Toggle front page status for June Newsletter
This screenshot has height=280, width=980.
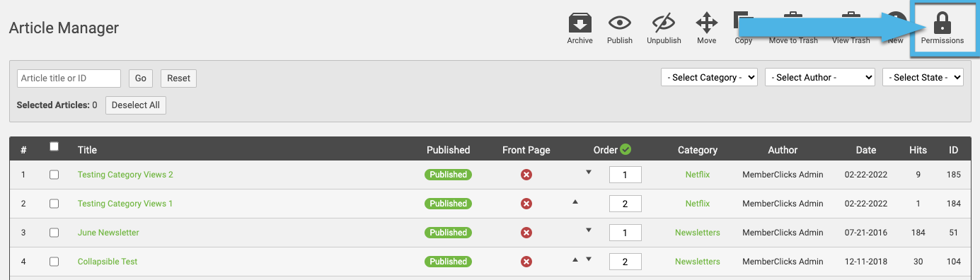(526, 233)
